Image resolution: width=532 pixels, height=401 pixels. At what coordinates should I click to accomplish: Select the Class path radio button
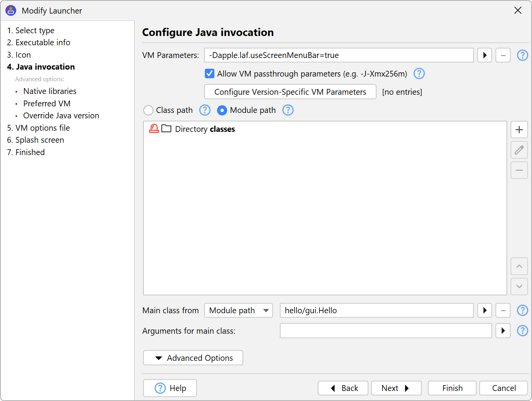148,111
